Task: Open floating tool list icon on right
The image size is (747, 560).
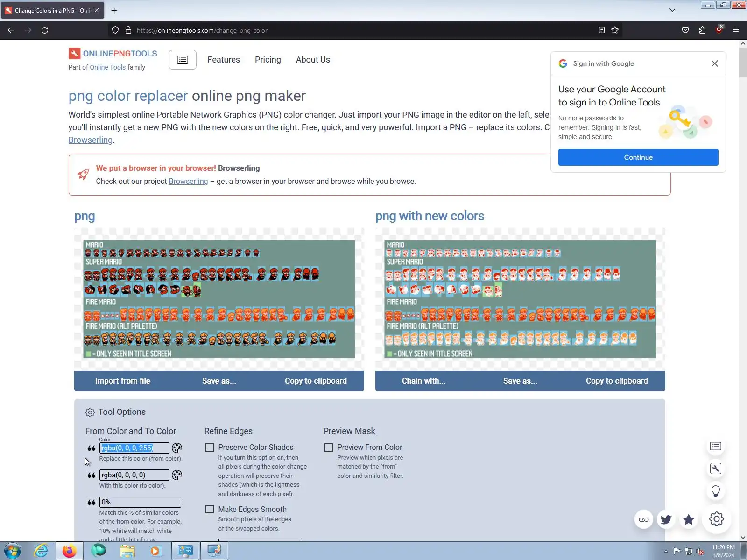Action: pos(715,447)
